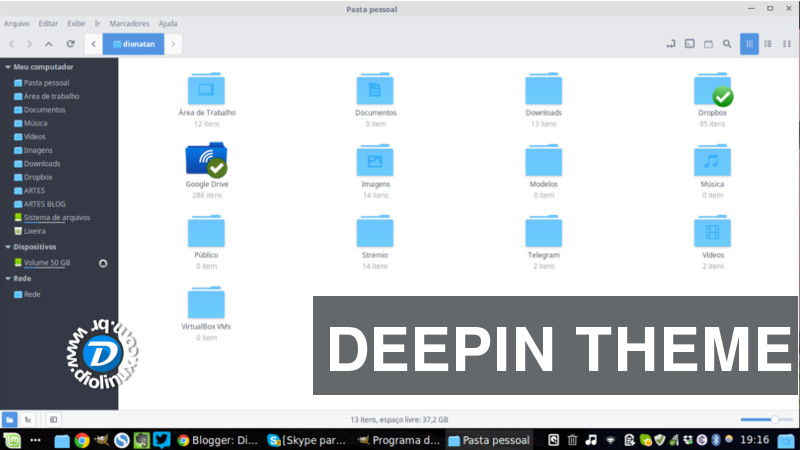
Task: Open the Exibir menu
Action: [x=76, y=23]
